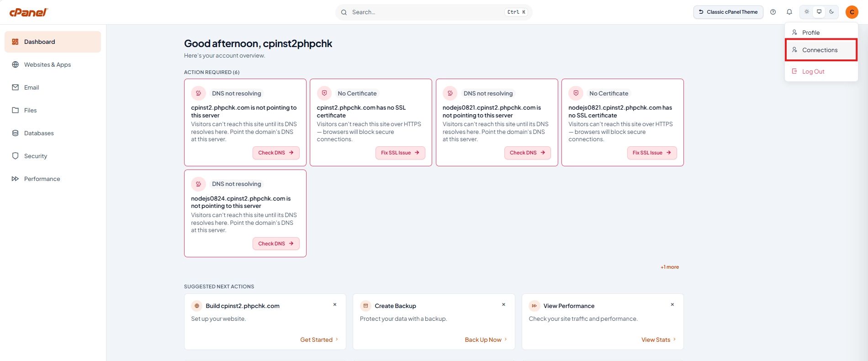Open the Security section

[53, 156]
